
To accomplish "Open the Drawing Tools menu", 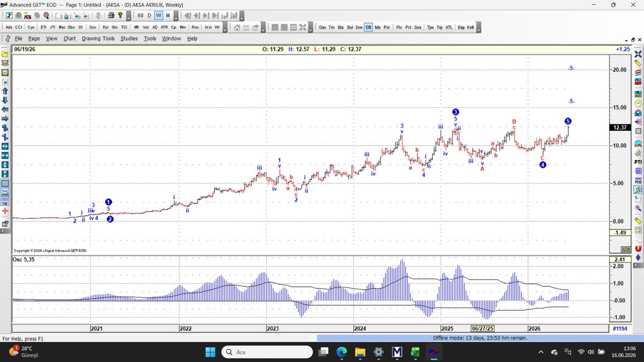I will tap(98, 39).
